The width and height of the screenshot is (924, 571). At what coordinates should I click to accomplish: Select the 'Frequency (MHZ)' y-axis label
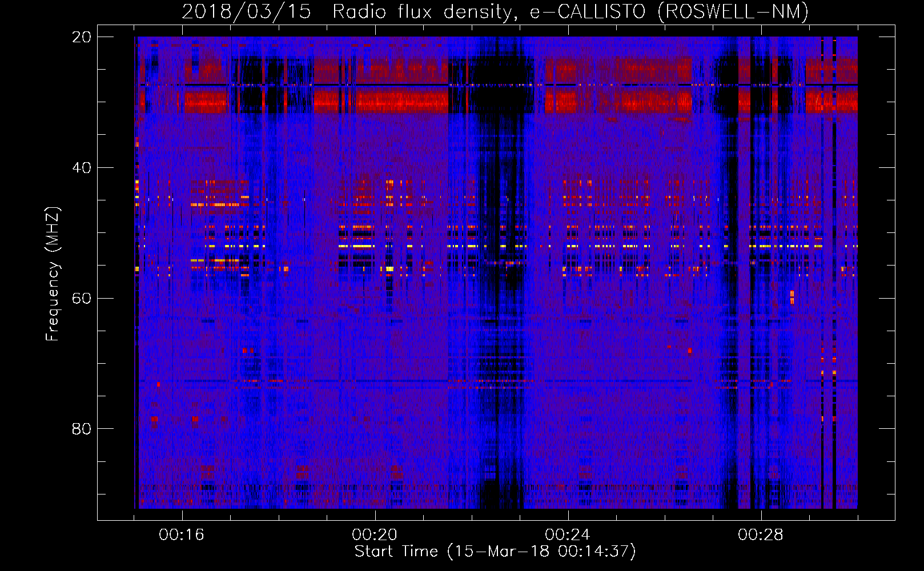click(52, 274)
